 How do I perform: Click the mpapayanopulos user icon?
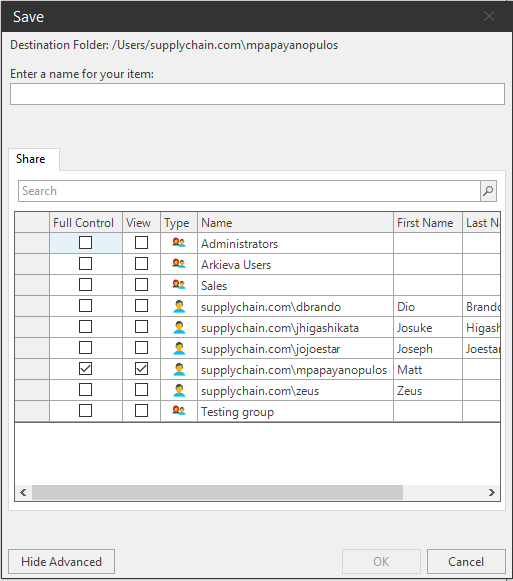click(179, 369)
